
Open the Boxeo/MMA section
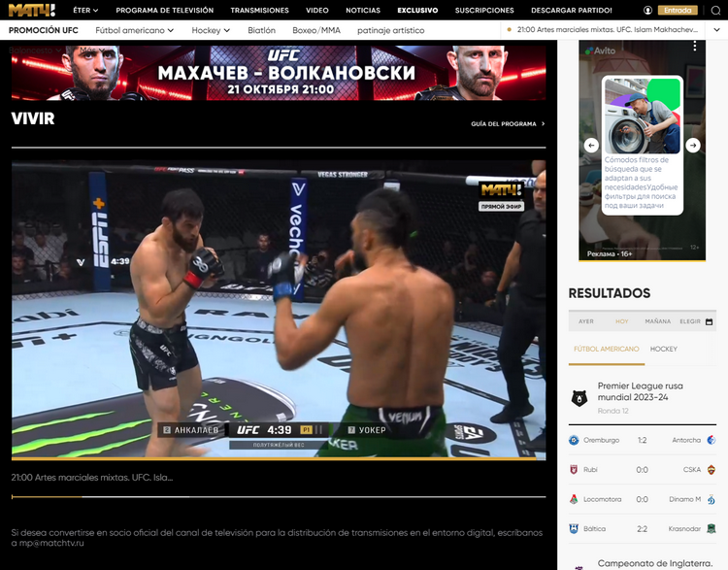click(x=316, y=30)
